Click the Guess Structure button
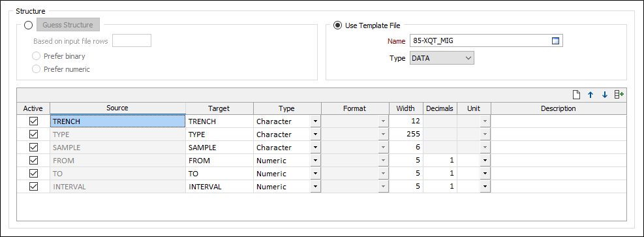 pos(68,25)
